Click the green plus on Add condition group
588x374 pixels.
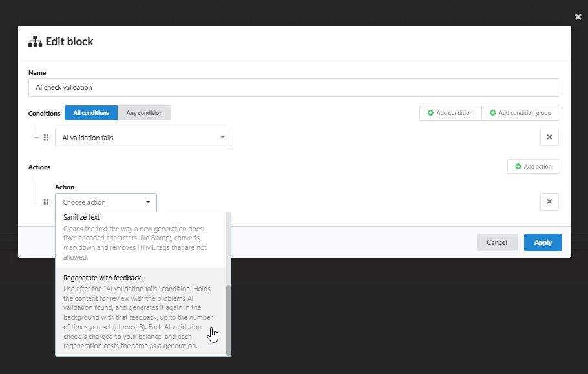pos(493,113)
